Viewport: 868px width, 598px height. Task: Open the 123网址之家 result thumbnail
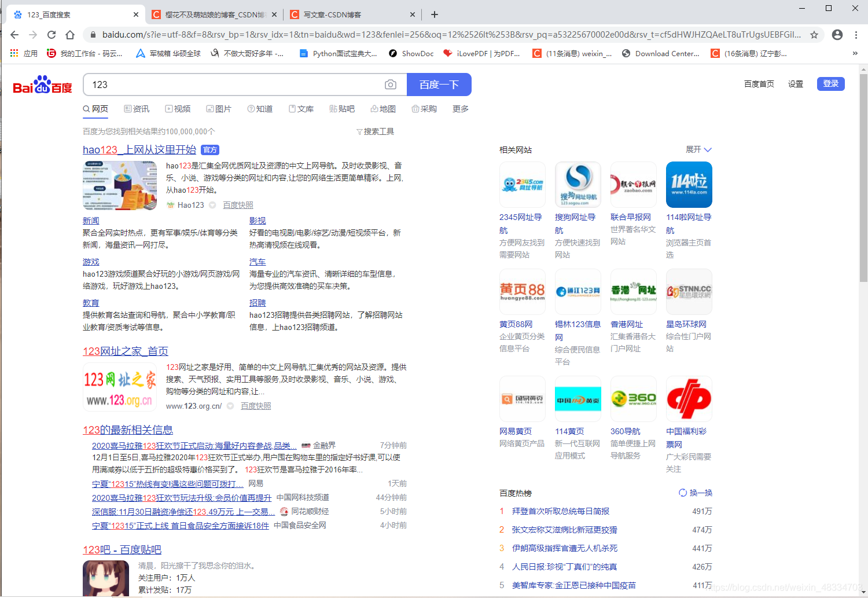coord(120,387)
